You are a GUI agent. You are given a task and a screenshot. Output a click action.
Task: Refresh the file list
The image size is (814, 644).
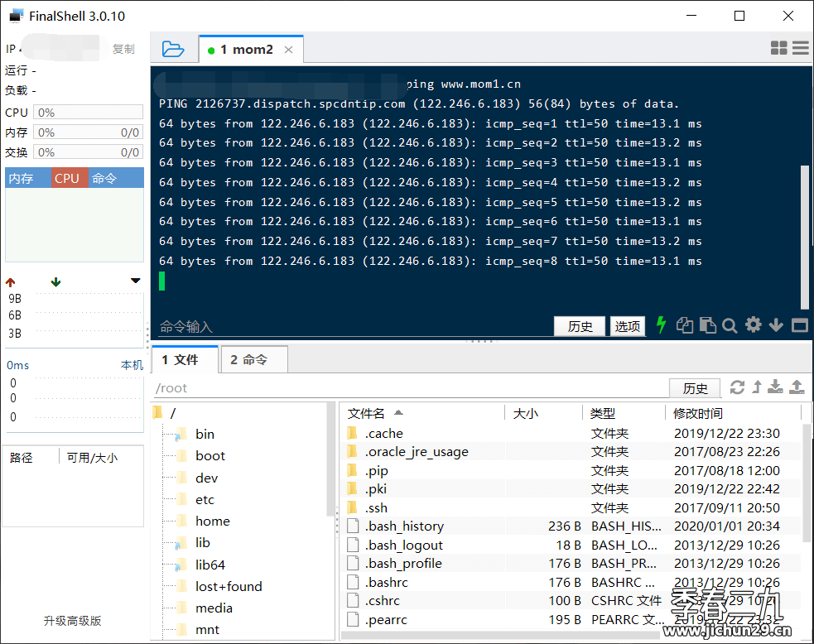click(x=737, y=387)
